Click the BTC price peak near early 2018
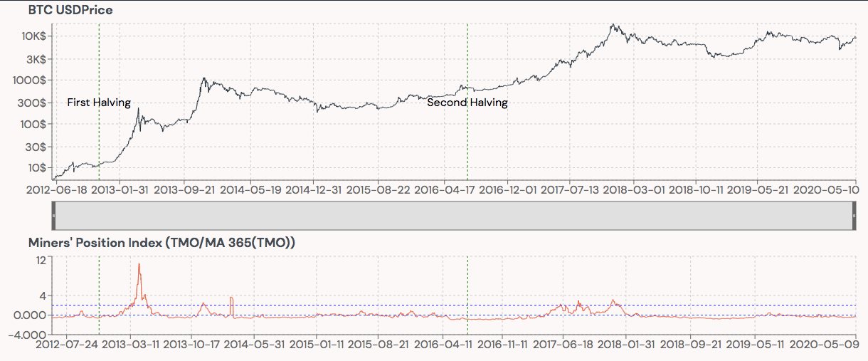 coord(613,26)
